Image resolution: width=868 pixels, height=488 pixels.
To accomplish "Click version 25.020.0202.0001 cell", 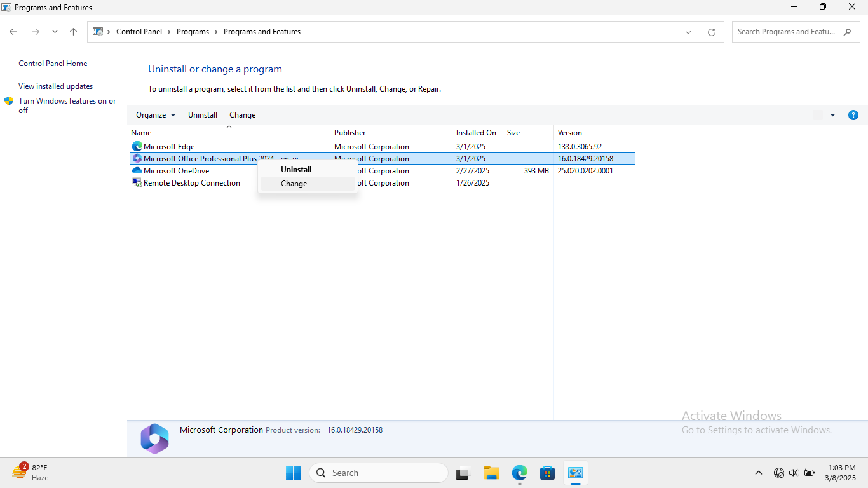I will click(585, 171).
